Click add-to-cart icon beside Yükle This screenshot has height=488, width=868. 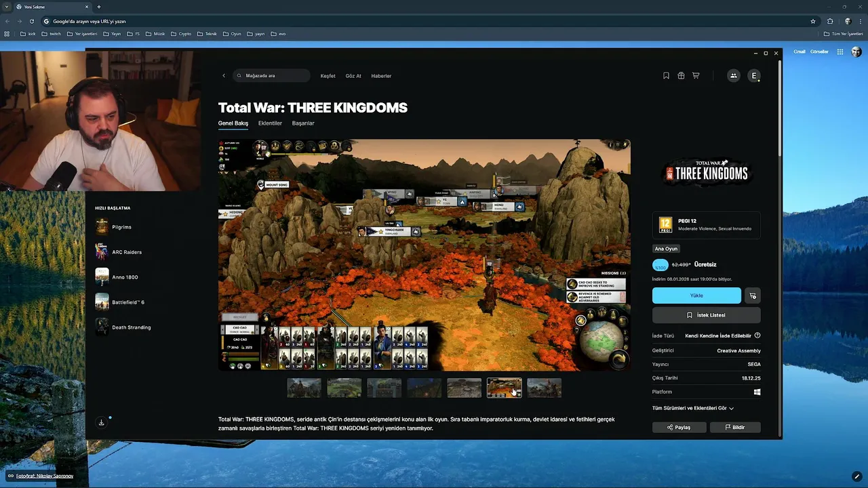[x=752, y=296]
